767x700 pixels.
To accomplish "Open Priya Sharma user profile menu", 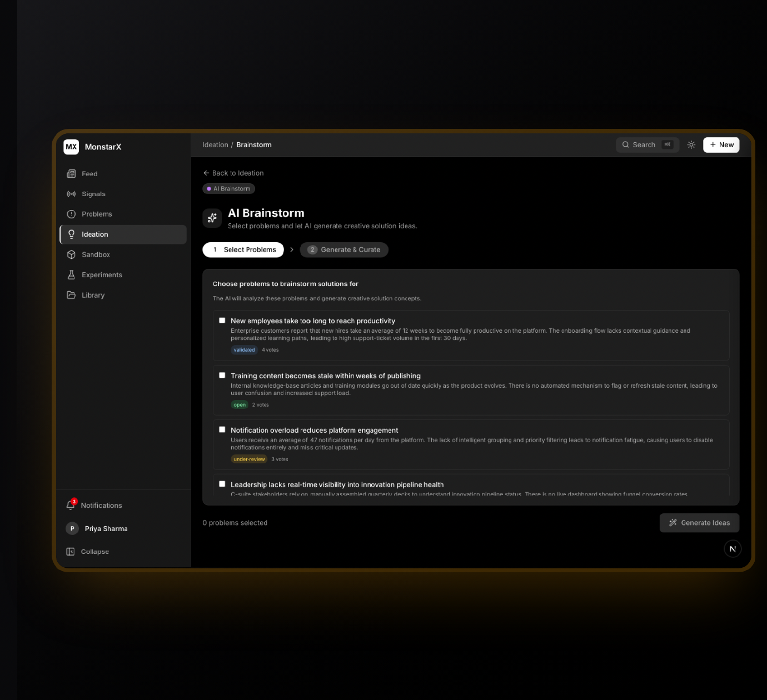I will pyautogui.click(x=97, y=528).
